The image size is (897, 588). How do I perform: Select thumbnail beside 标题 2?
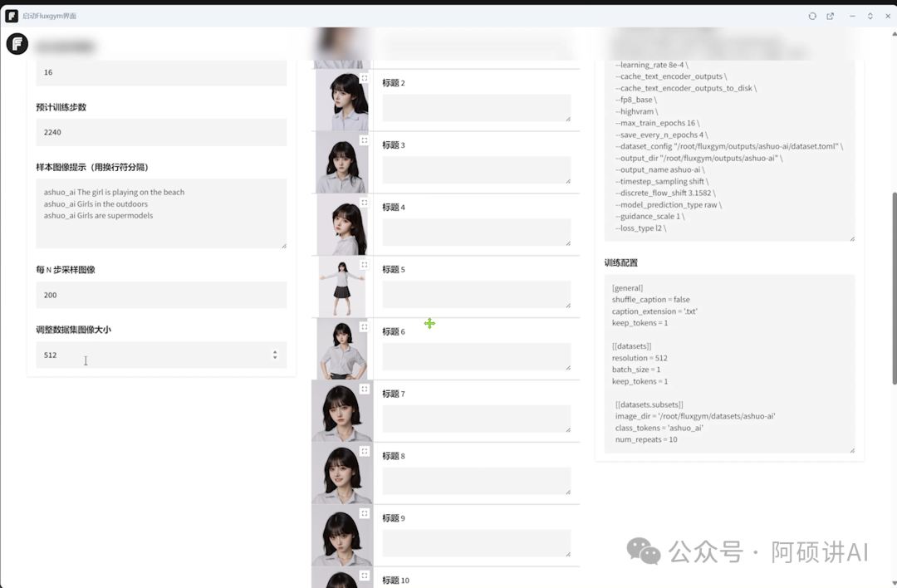point(342,100)
